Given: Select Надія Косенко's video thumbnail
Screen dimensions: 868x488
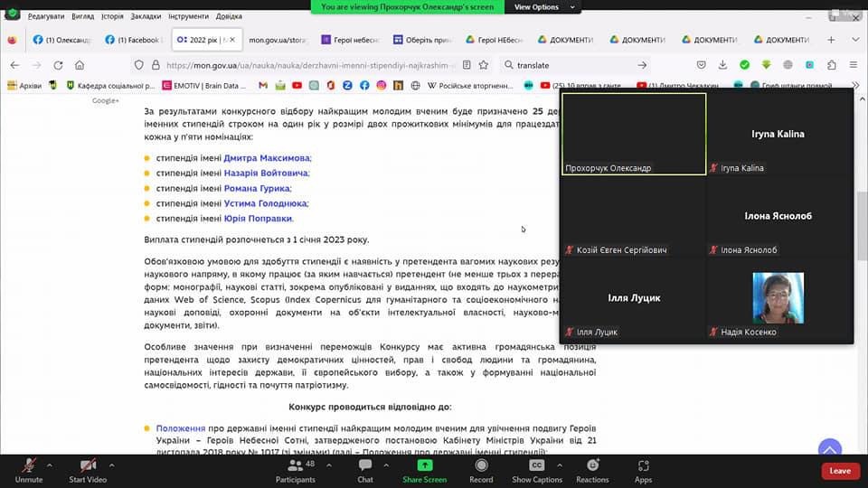Looking at the screenshot, I should [778, 299].
